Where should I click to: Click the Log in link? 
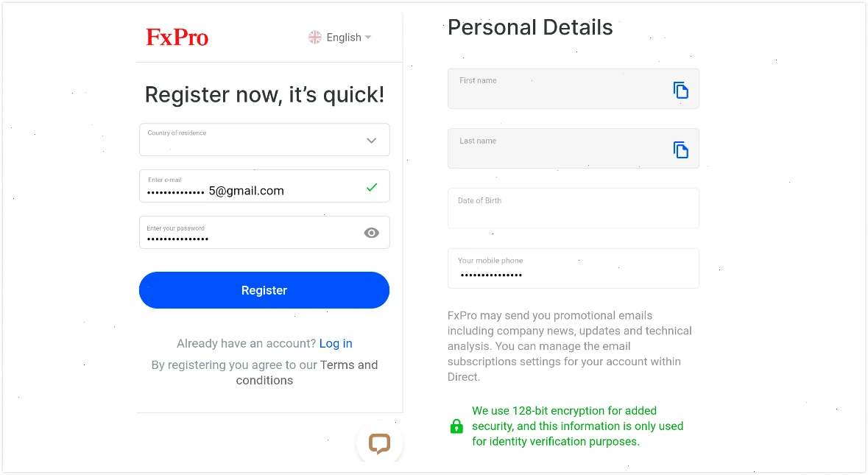(x=336, y=343)
